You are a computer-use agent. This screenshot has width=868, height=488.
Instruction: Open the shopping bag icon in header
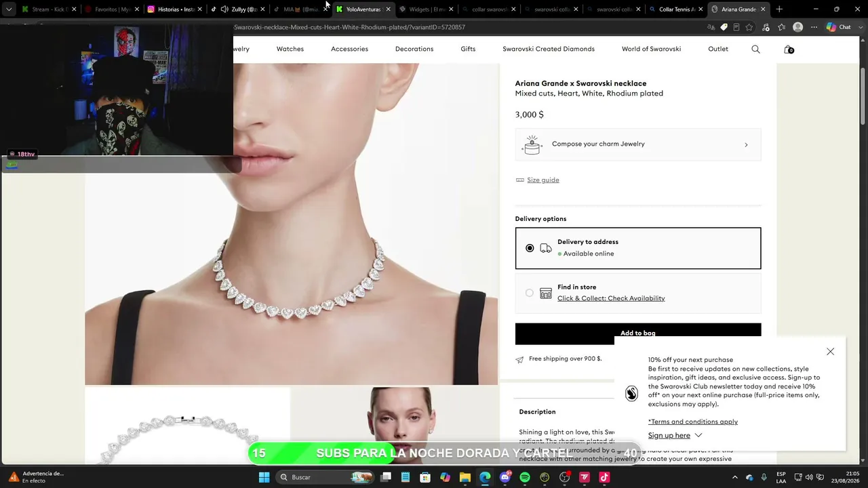pyautogui.click(x=788, y=49)
